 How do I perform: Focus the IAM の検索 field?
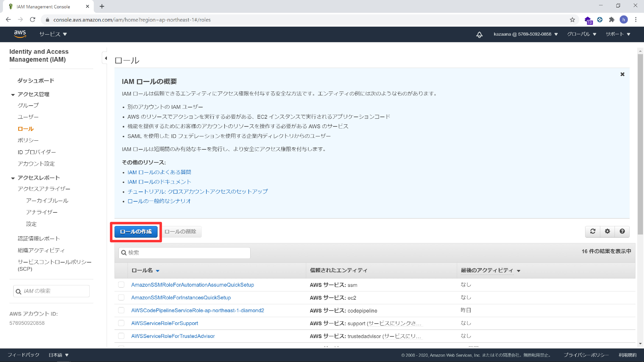[x=51, y=291]
